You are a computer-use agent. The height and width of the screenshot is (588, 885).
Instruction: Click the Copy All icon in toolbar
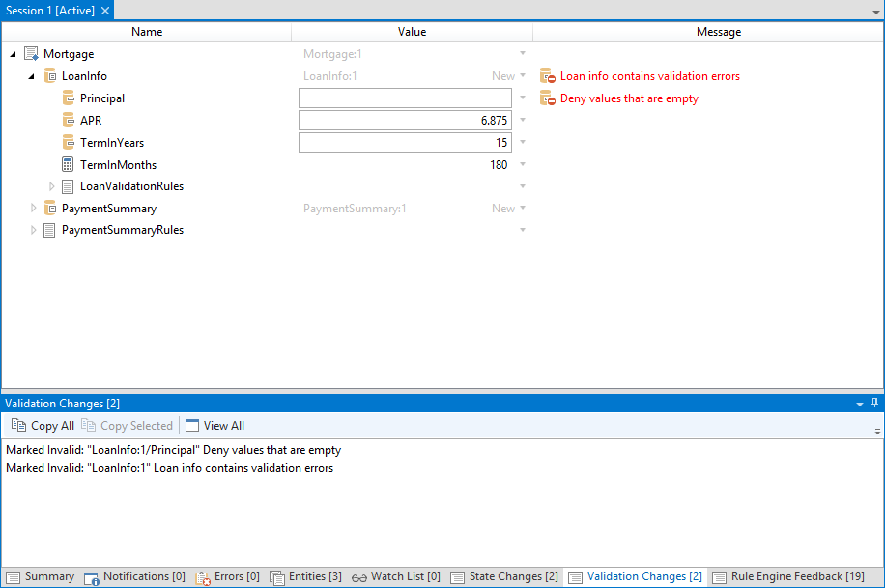click(x=18, y=425)
